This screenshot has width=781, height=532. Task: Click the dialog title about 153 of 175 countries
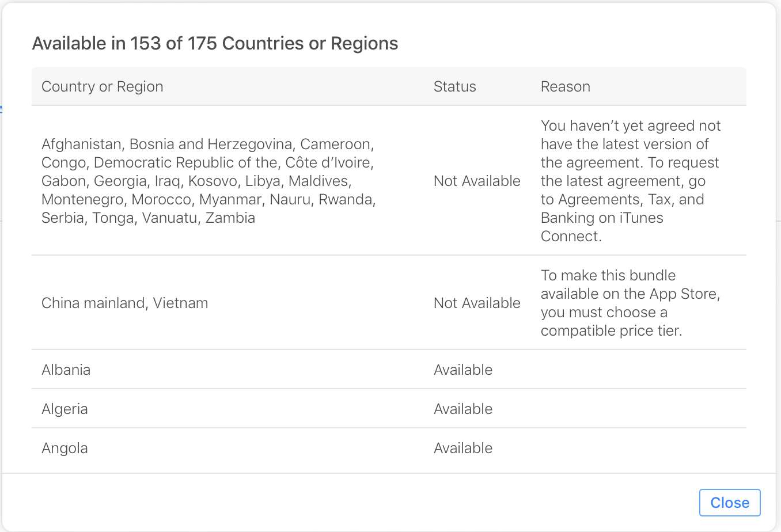(215, 43)
